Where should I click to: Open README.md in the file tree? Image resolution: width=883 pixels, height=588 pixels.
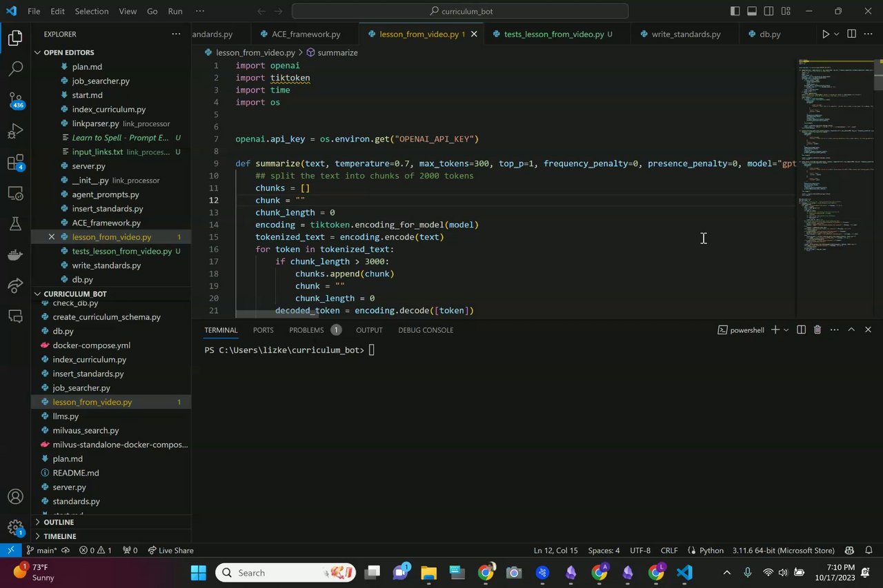76,473
